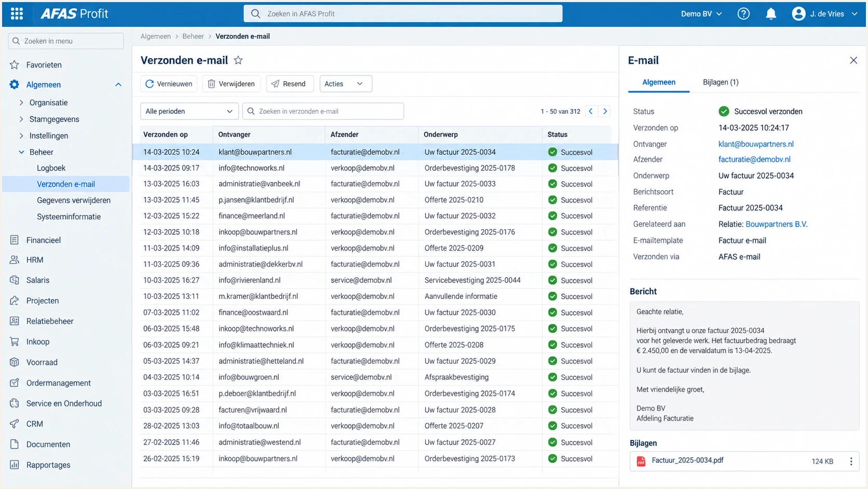The width and height of the screenshot is (868, 489).
Task: Open the Bouwpartners B.V. relation link
Action: [x=776, y=224]
